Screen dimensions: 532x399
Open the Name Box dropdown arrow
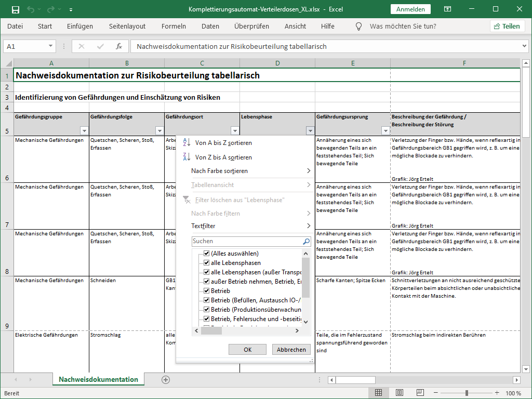pyautogui.click(x=50, y=46)
